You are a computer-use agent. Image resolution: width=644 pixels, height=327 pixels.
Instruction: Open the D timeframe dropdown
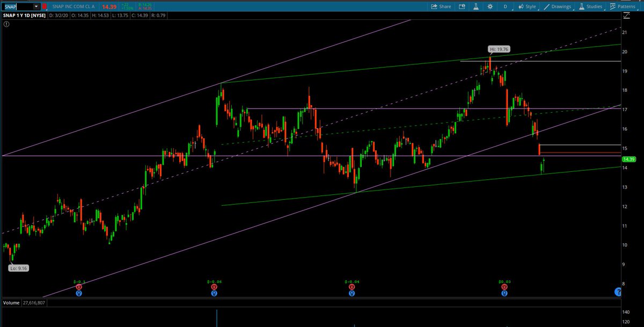tap(504, 6)
